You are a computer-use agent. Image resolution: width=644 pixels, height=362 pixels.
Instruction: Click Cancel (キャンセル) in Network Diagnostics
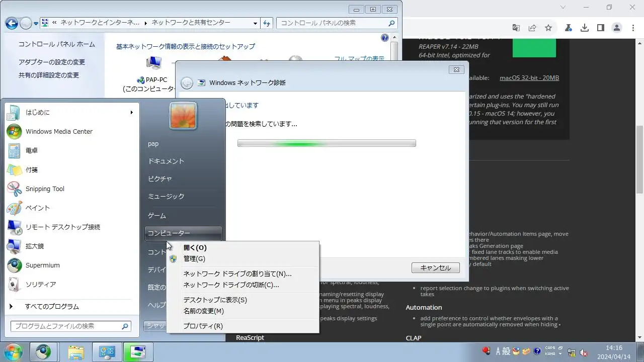[435, 267]
